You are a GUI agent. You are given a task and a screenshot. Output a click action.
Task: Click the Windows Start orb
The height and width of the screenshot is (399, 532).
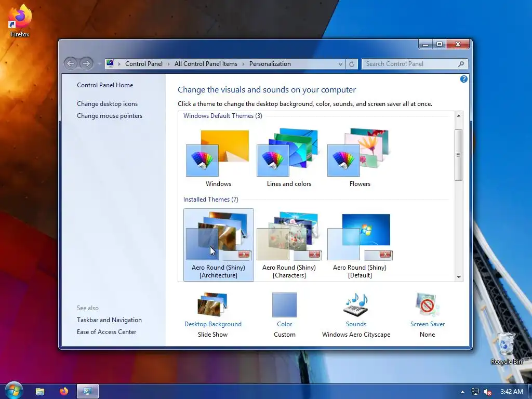coord(14,391)
